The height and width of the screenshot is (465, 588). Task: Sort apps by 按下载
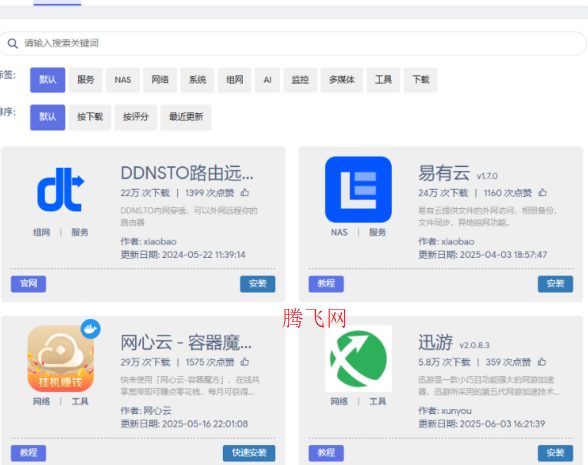[x=90, y=117]
